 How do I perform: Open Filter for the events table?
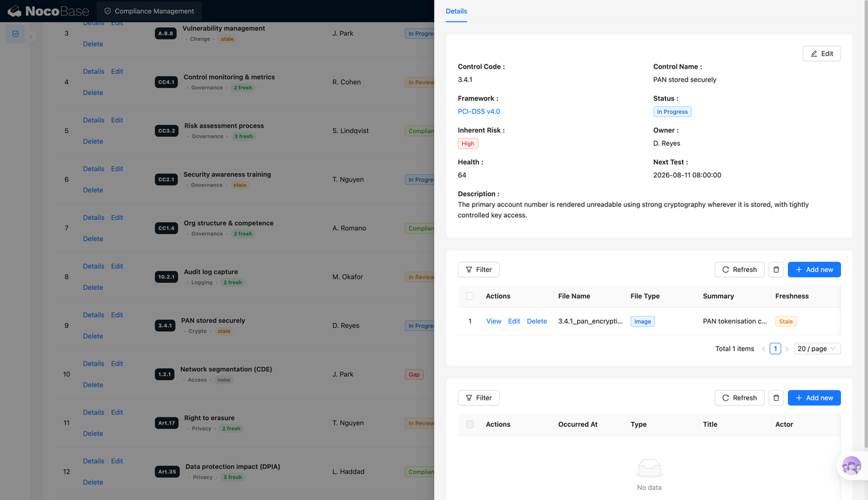[479, 398]
